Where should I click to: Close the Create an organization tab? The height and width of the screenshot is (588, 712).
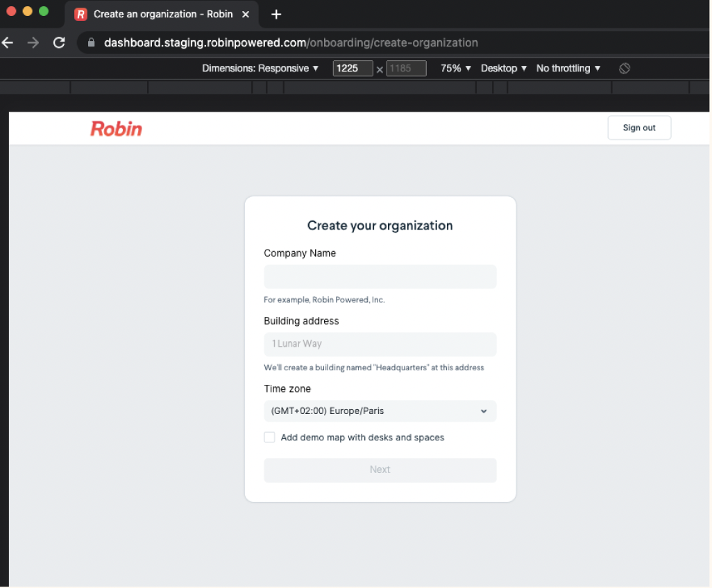tap(246, 15)
